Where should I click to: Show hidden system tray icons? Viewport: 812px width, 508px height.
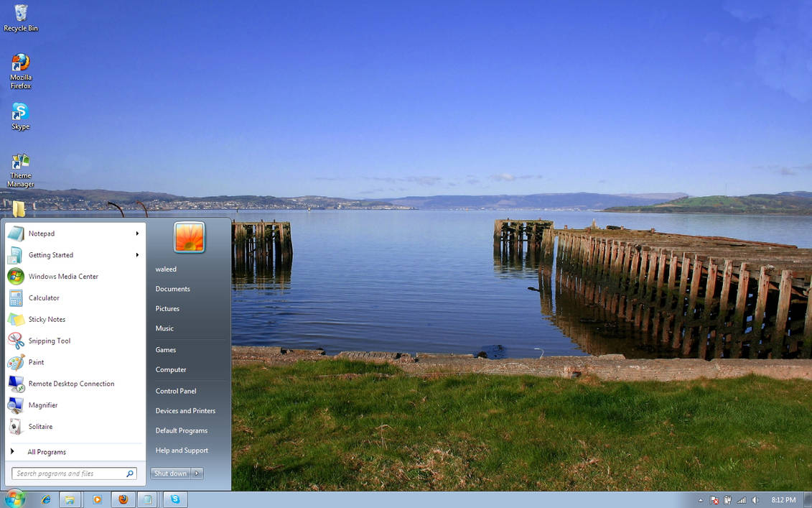[x=700, y=499]
